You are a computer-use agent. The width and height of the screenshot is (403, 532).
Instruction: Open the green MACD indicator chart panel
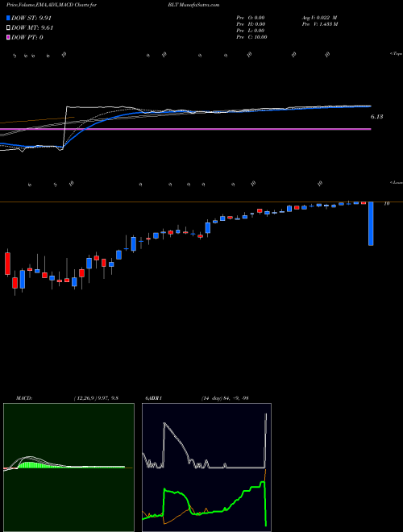click(x=69, y=468)
